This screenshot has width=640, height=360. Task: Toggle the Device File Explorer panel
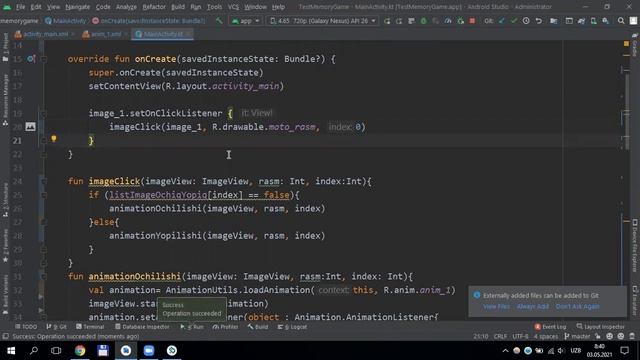coord(635,246)
